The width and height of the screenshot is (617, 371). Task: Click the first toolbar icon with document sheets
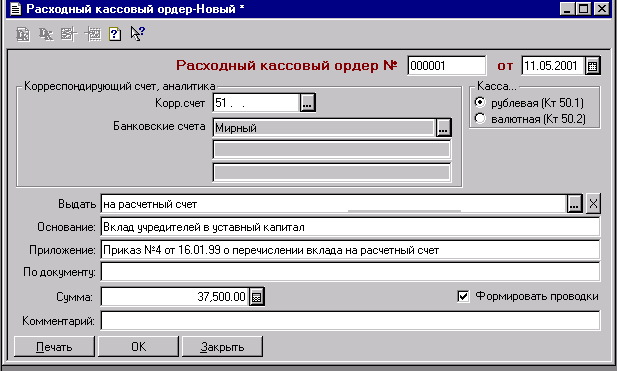tap(23, 34)
